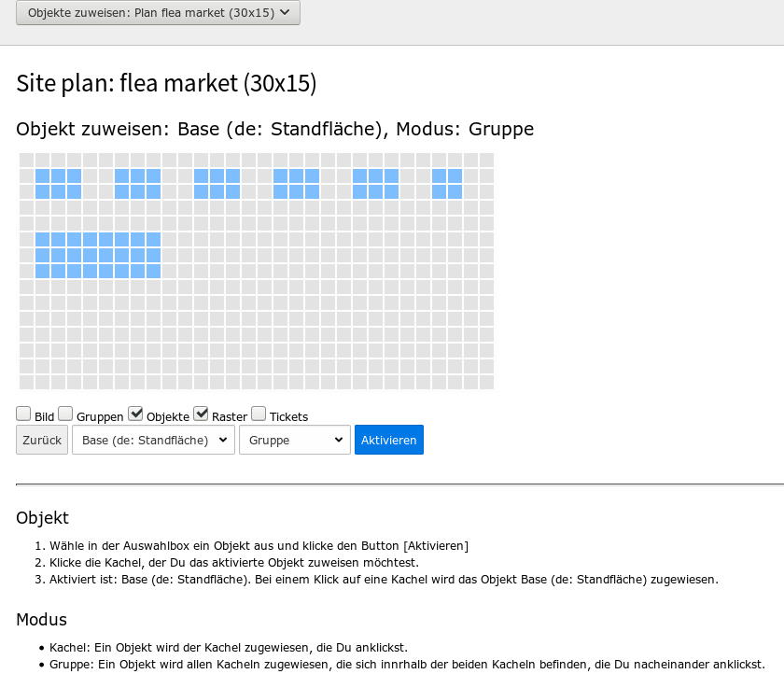Click top-right blue tile of the rightmost small block

tap(455, 176)
